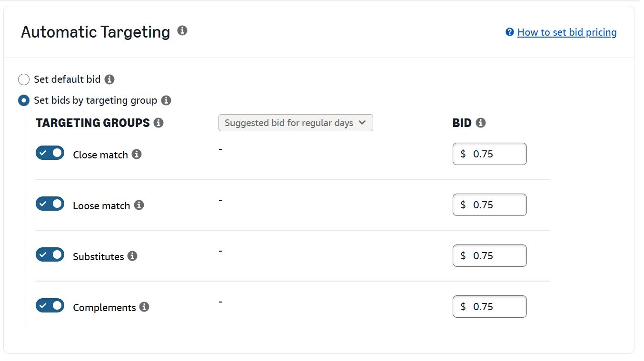Choose Set bids by targeting group
644x361 pixels.
click(24, 100)
